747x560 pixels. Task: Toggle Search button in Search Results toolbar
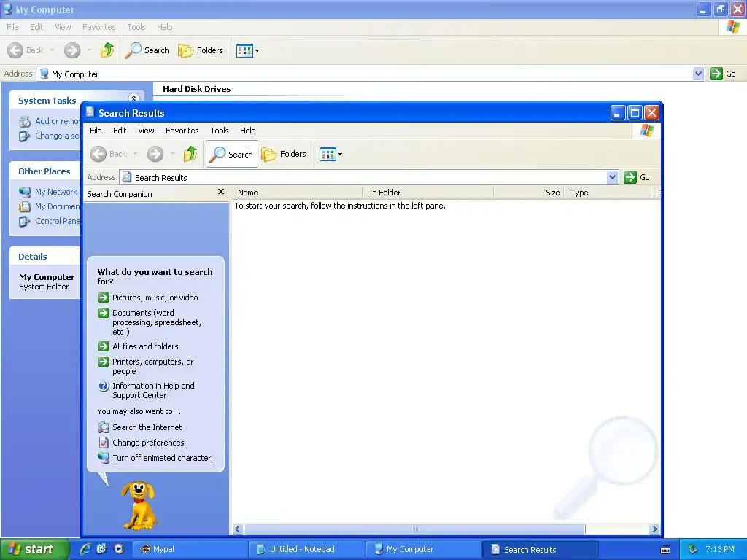(x=232, y=154)
